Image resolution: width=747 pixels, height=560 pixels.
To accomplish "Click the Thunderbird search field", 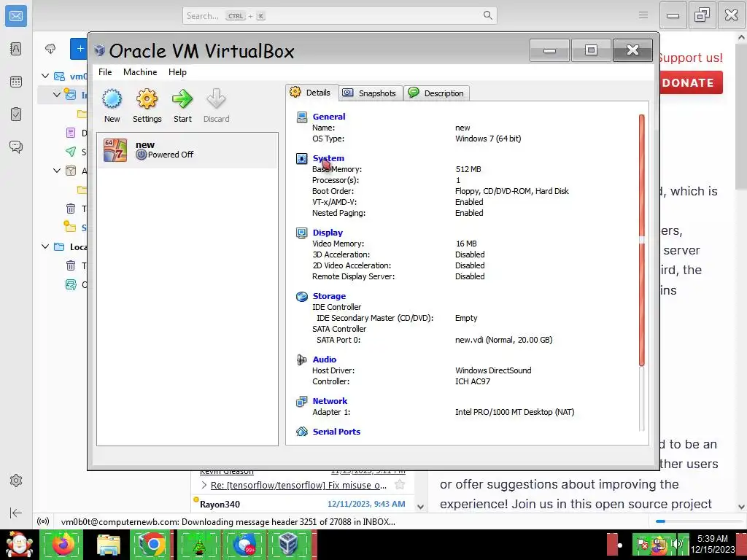I will click(x=340, y=16).
